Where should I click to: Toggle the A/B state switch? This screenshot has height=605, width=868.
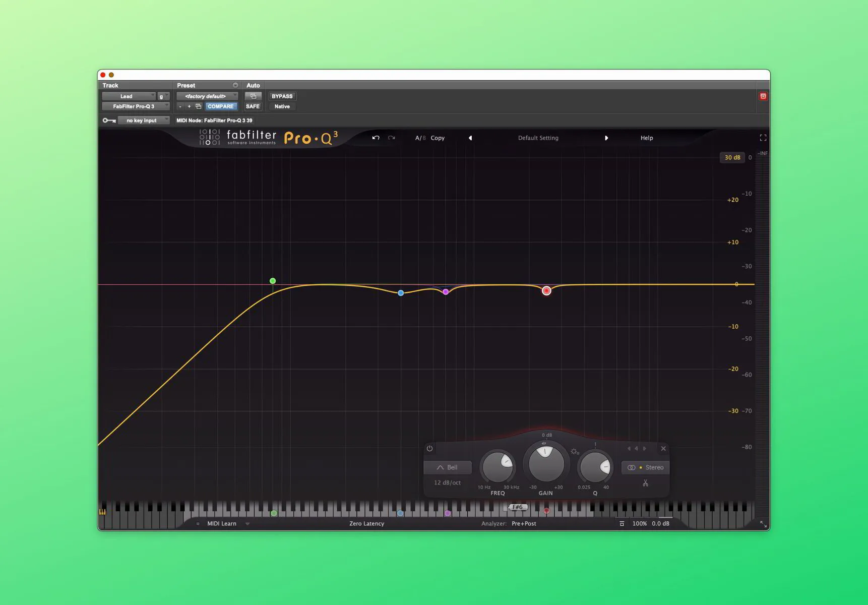(420, 138)
